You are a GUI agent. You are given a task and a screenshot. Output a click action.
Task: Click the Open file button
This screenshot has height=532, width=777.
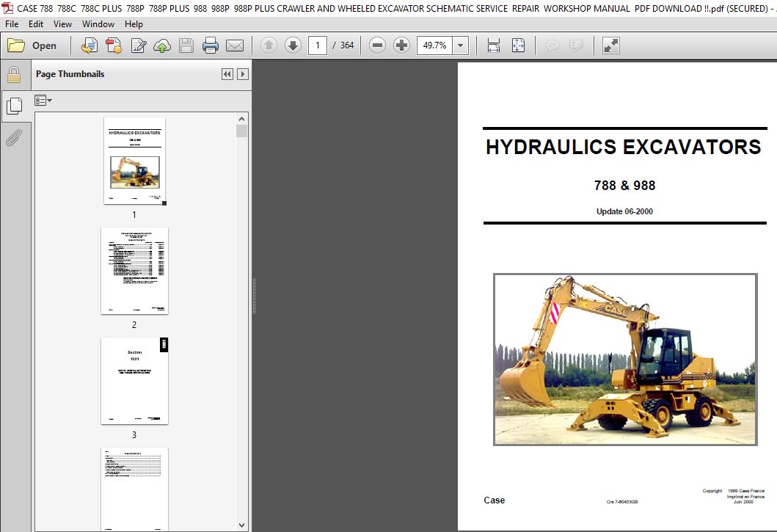tap(33, 45)
